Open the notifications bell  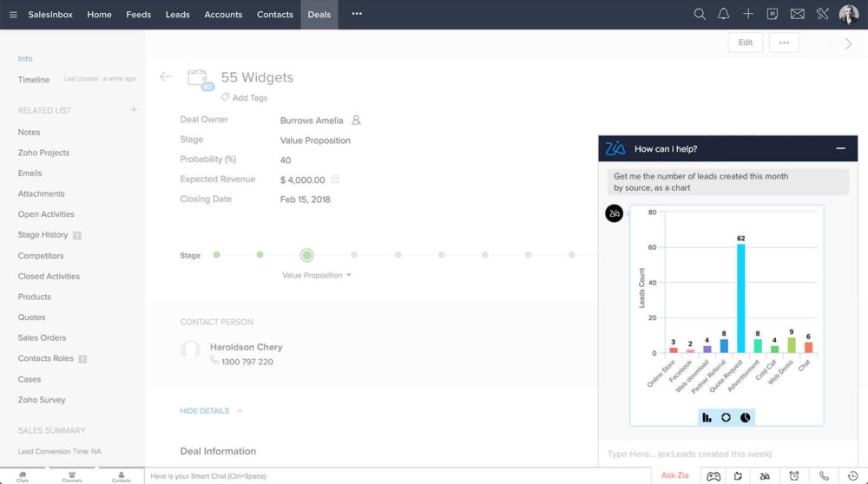click(724, 14)
